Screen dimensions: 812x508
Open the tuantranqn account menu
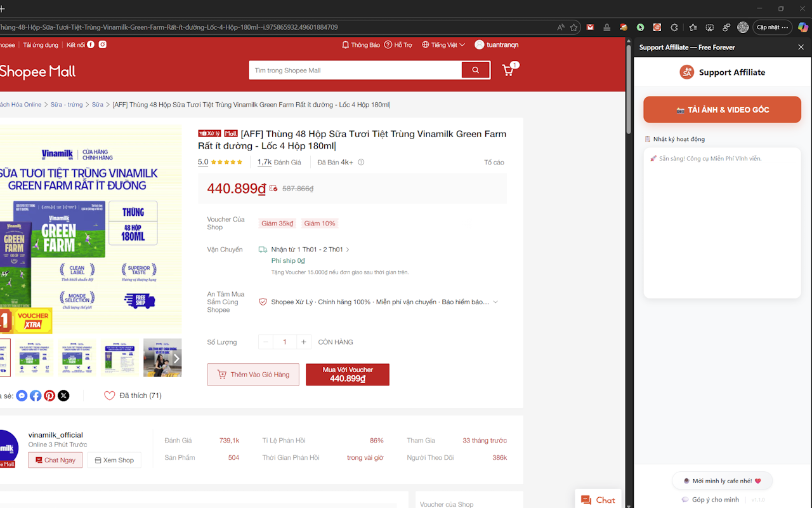(x=497, y=45)
